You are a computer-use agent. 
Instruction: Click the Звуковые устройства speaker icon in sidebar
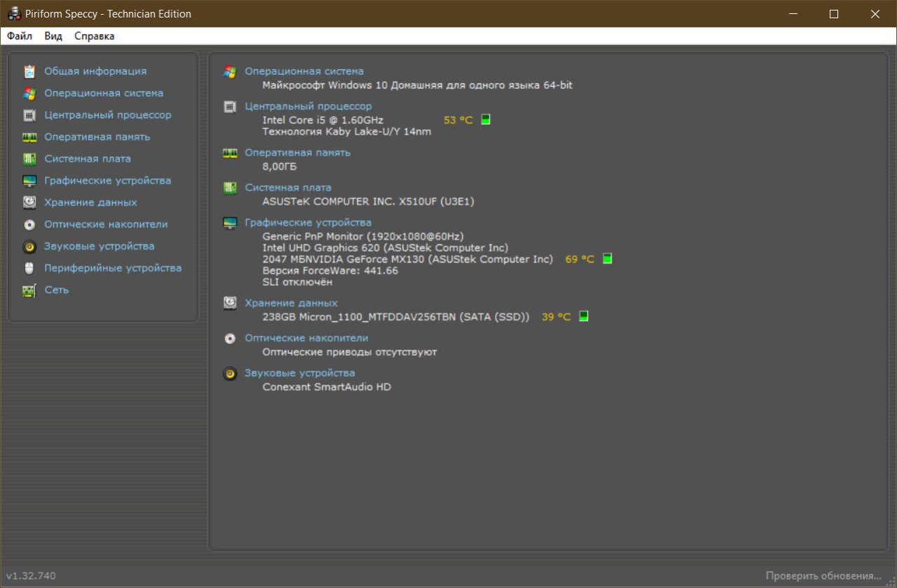(x=29, y=246)
